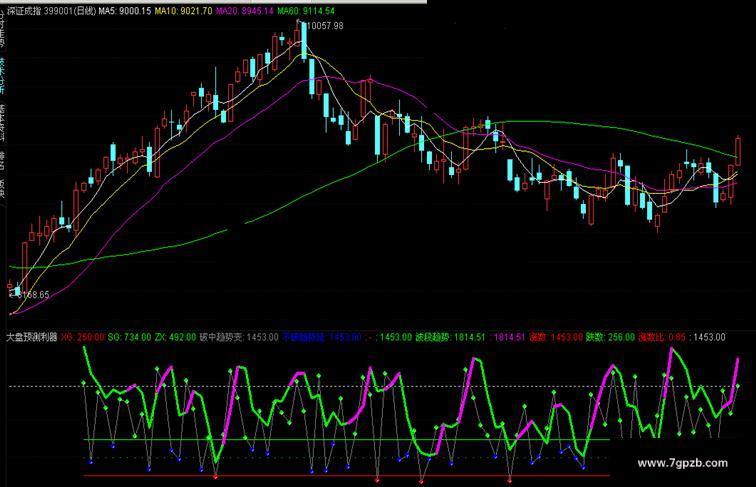Click the red 涨跌比 0.85 value

662,337
